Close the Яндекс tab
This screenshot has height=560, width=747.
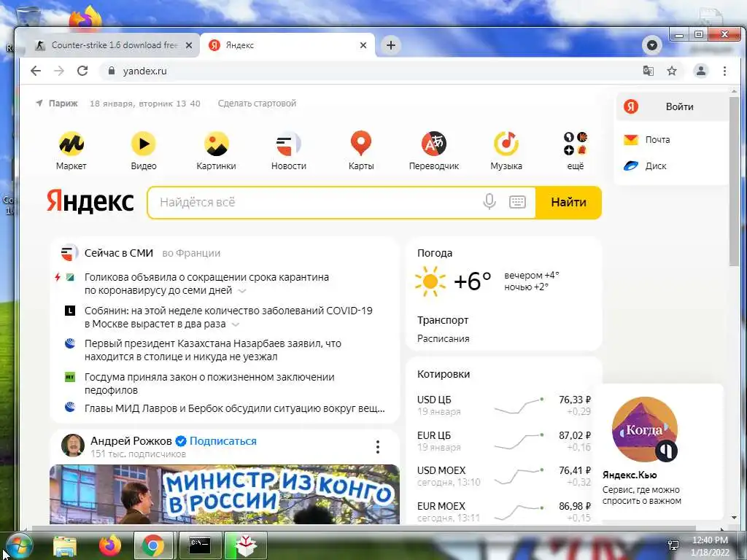pos(363,45)
